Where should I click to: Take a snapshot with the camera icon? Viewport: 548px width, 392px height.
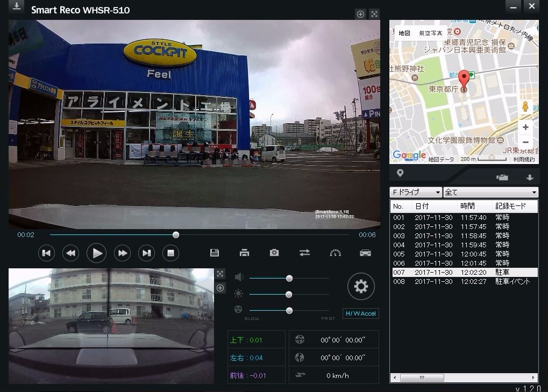click(274, 253)
